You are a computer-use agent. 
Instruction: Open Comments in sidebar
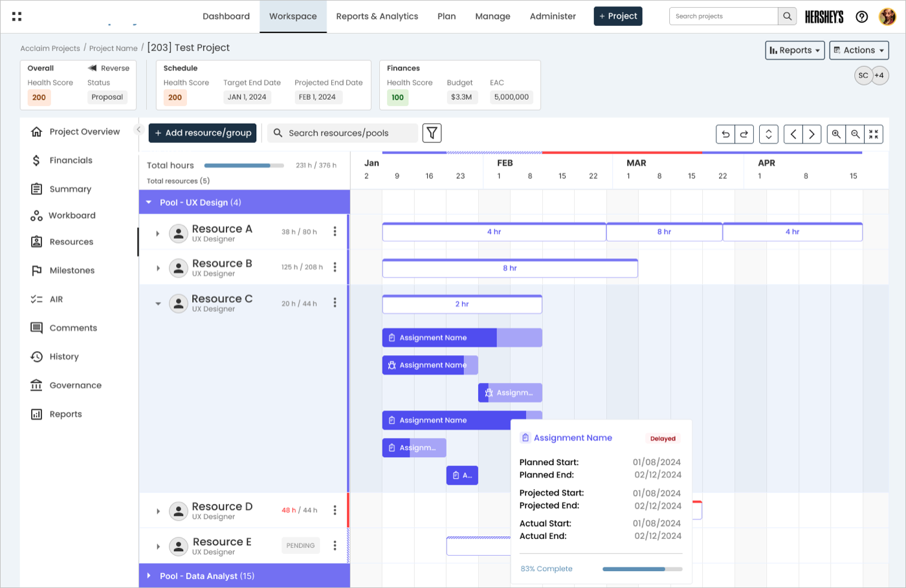click(x=64, y=328)
